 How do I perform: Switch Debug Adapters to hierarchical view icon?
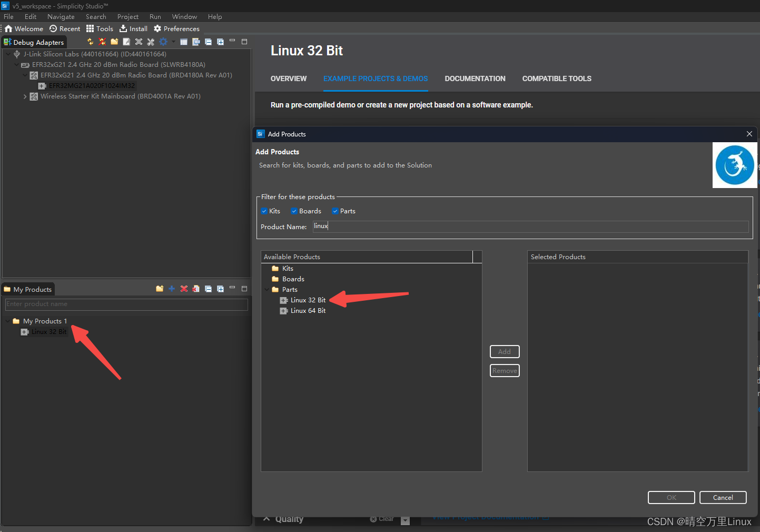coord(196,42)
